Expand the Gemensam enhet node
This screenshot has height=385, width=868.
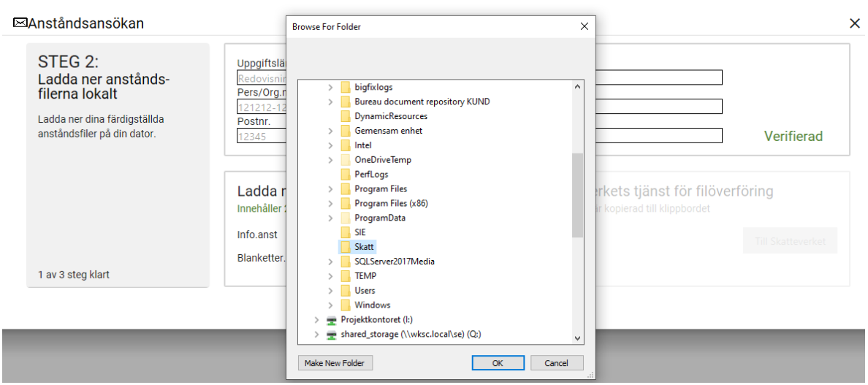pos(330,131)
